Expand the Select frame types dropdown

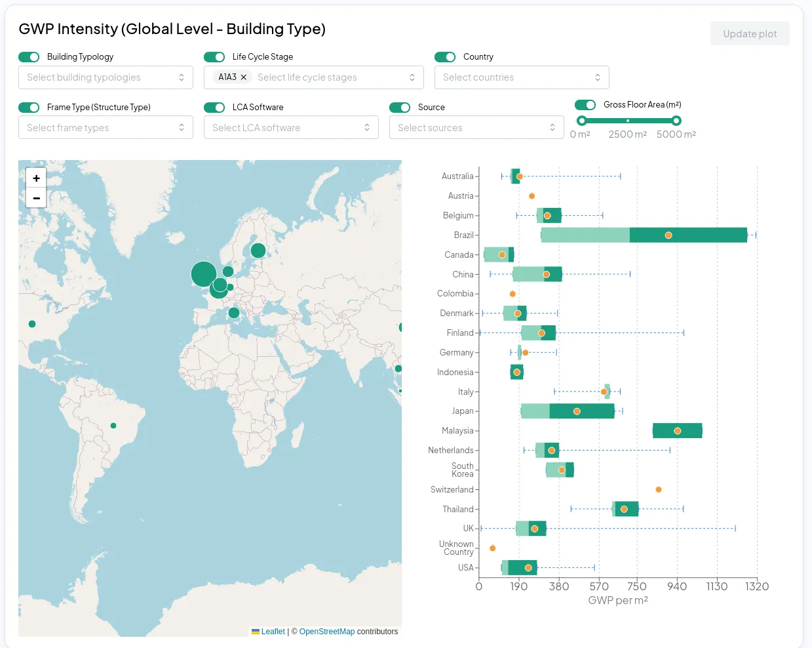pos(105,127)
